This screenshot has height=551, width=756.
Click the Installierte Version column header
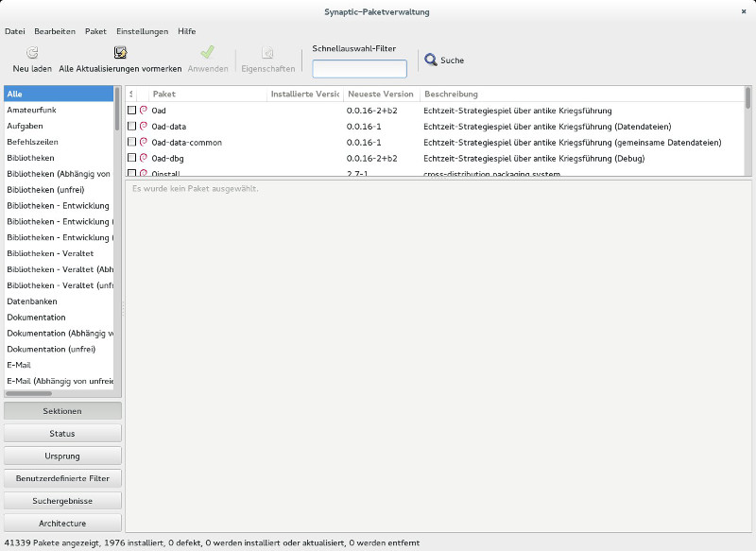click(x=305, y=94)
